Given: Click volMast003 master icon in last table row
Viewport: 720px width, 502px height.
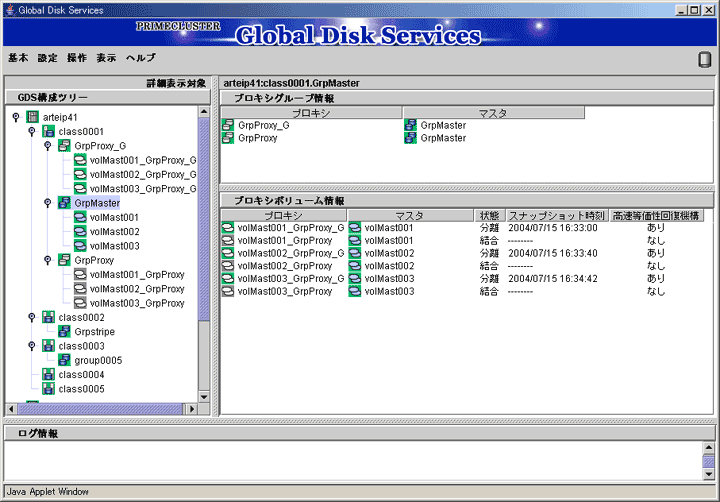Looking at the screenshot, I should pyautogui.click(x=354, y=291).
